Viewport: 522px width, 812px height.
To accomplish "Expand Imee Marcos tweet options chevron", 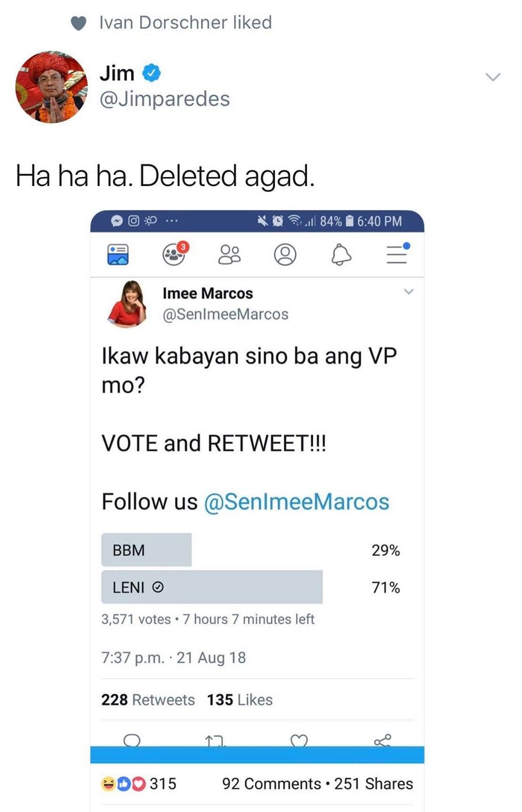I will [x=409, y=291].
